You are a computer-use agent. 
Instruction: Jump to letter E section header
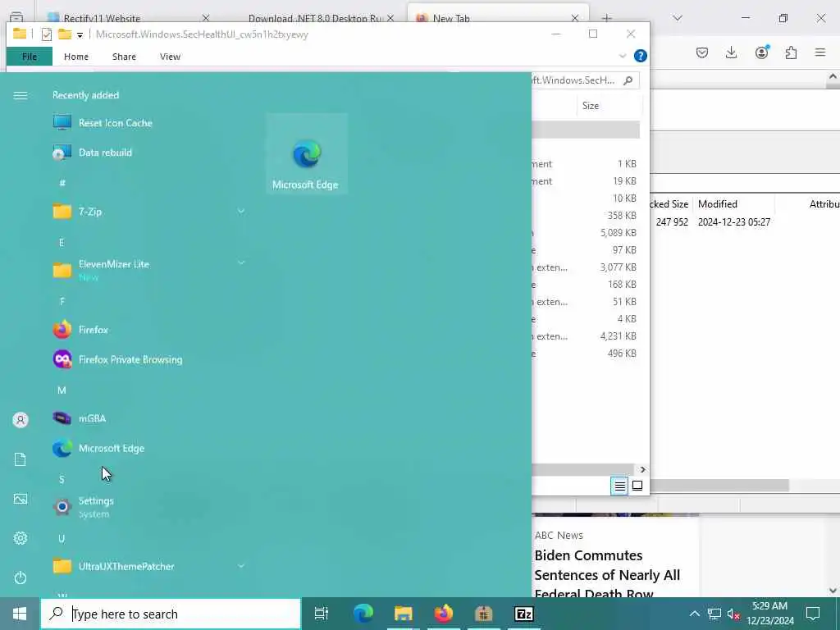62,243
